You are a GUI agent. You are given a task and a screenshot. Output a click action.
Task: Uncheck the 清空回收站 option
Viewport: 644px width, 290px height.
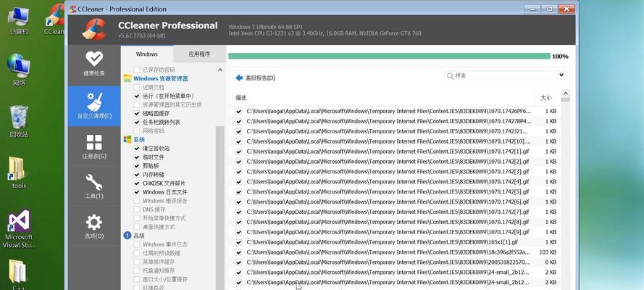pos(137,149)
